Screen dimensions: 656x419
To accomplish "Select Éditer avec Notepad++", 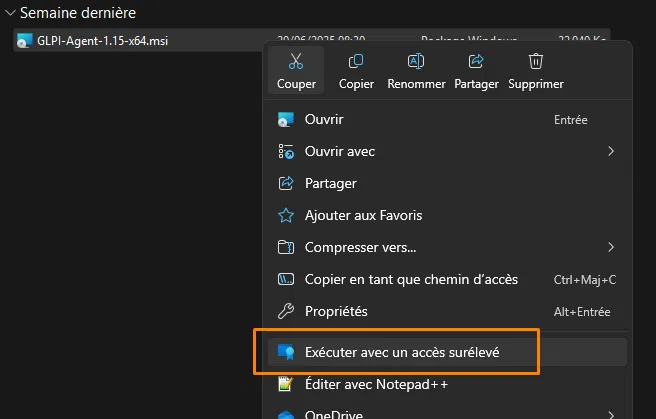I will pos(447,384).
